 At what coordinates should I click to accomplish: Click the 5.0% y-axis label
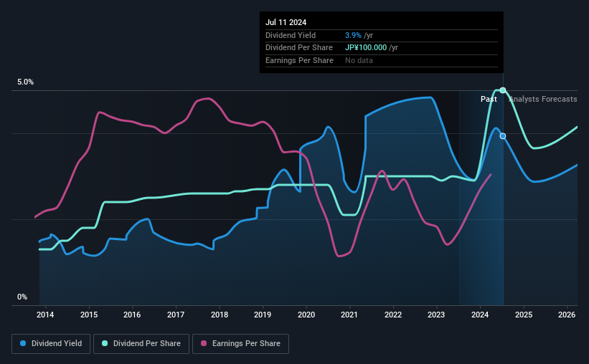[25, 82]
